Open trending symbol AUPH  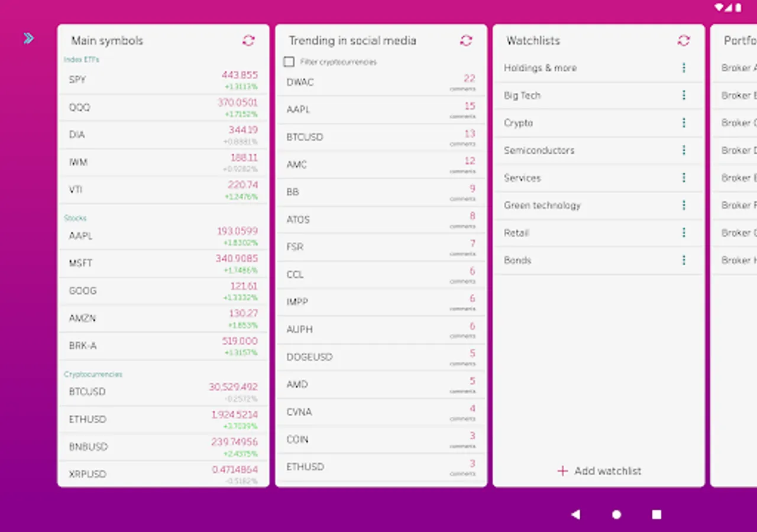(x=381, y=330)
